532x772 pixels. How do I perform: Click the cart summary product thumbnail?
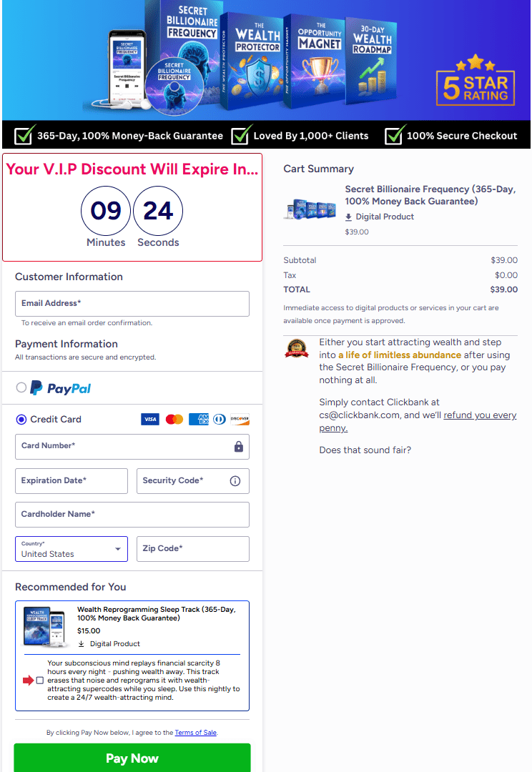(x=310, y=209)
